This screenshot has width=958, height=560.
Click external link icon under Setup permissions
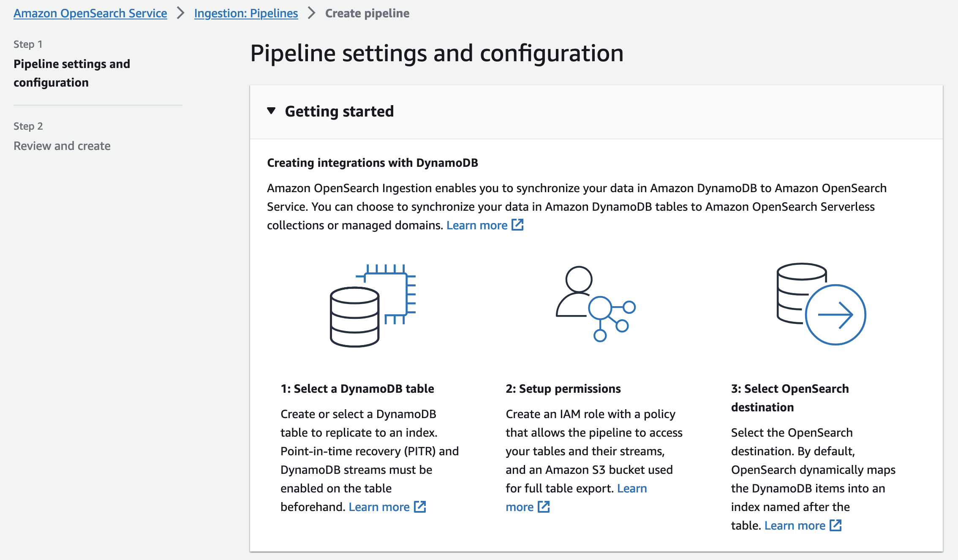pyautogui.click(x=544, y=506)
